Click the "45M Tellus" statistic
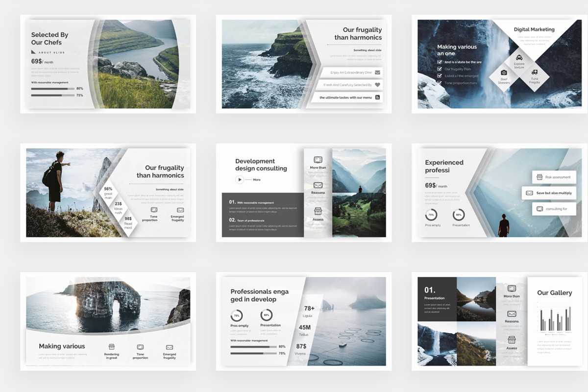Viewport: 588px width, 392px height. pos(304,330)
